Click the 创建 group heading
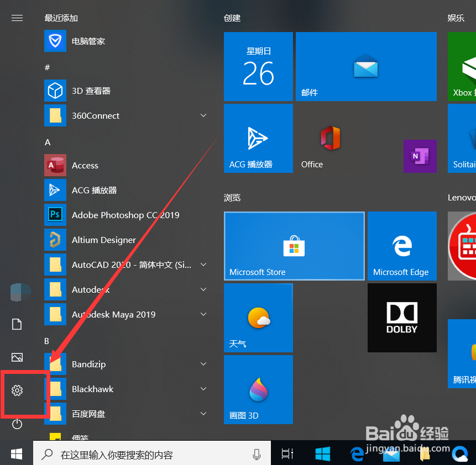Image resolution: width=476 pixels, height=465 pixels. pyautogui.click(x=232, y=18)
